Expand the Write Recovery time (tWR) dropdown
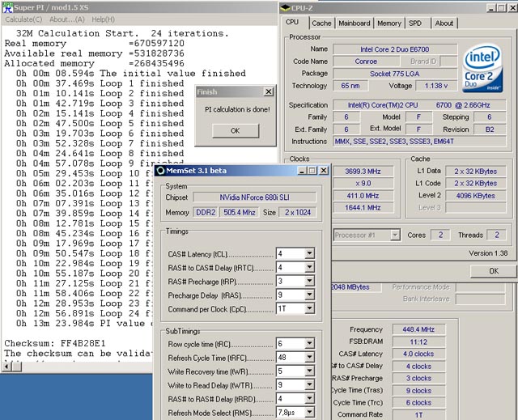 (x=309, y=371)
